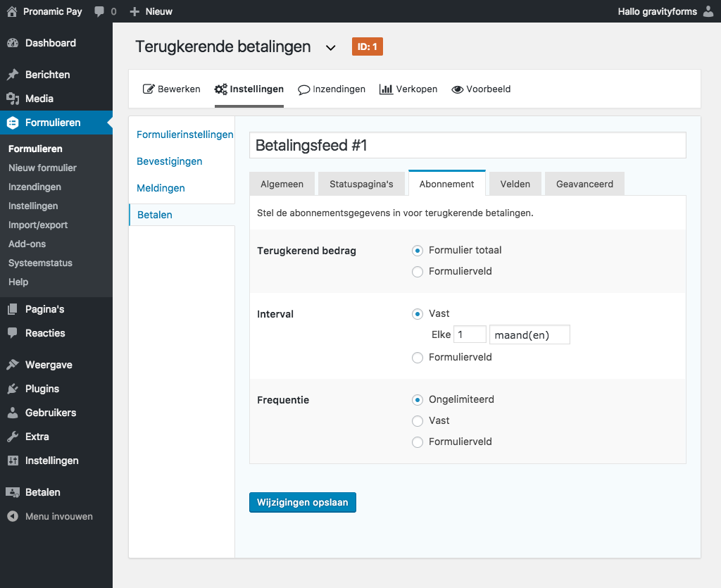Click the Voorbeeld eye icon

[x=457, y=89]
